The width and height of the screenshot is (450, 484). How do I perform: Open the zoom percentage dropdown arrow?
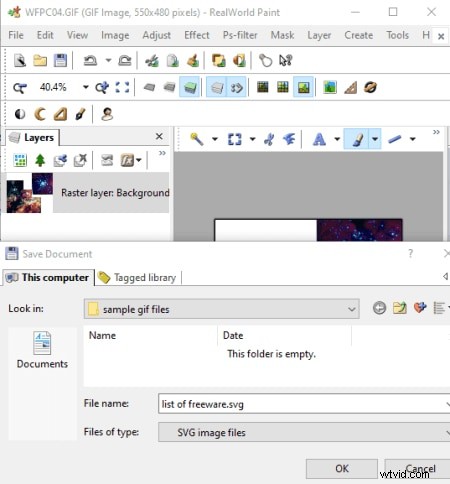[86, 87]
